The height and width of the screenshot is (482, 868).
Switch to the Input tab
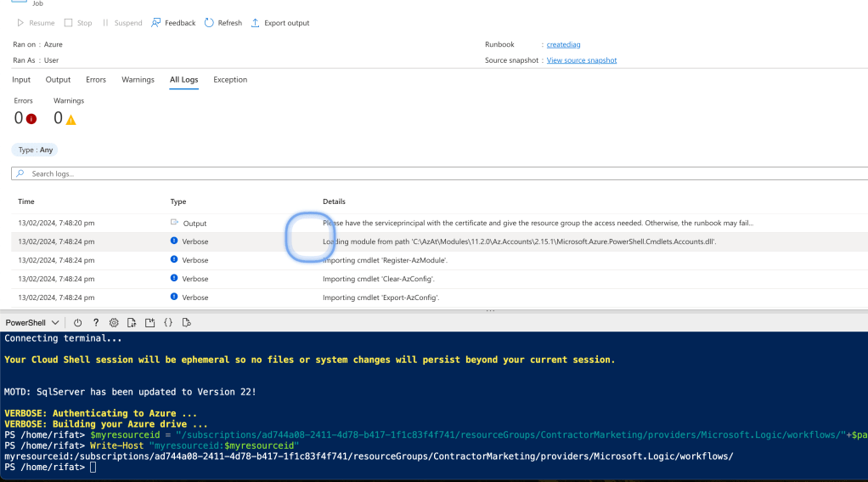[21, 80]
